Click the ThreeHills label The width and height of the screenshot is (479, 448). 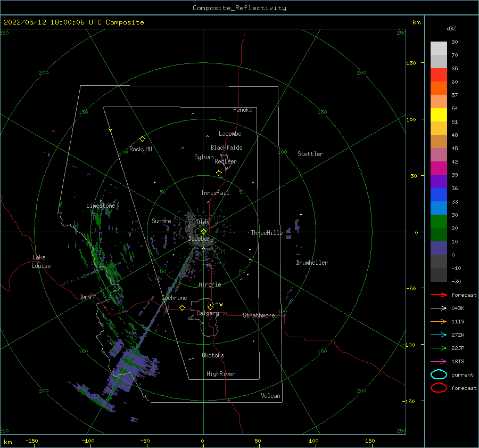pos(267,233)
